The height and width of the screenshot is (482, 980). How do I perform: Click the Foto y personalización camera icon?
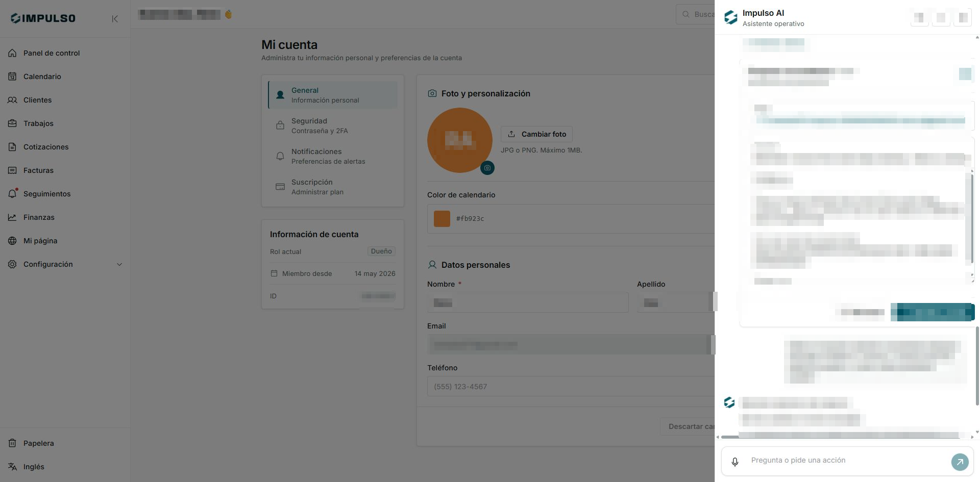[x=432, y=93]
